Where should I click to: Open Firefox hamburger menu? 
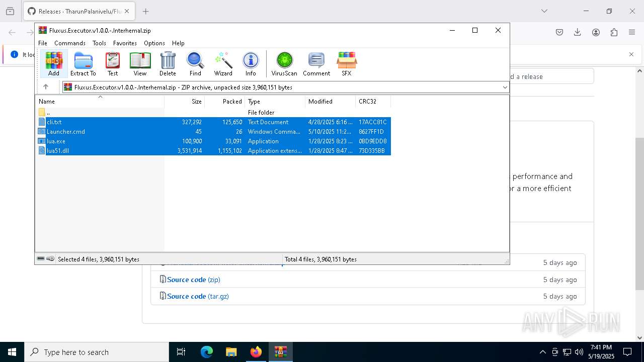[x=632, y=32]
